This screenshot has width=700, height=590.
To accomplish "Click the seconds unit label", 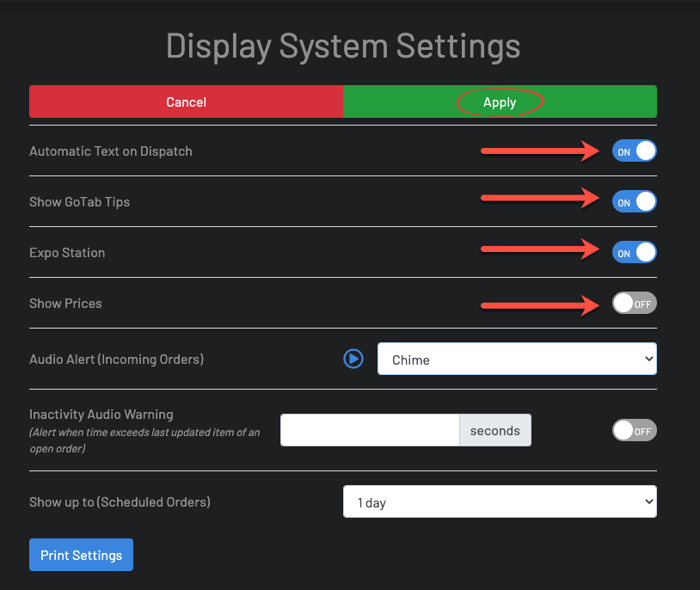I will [x=494, y=430].
